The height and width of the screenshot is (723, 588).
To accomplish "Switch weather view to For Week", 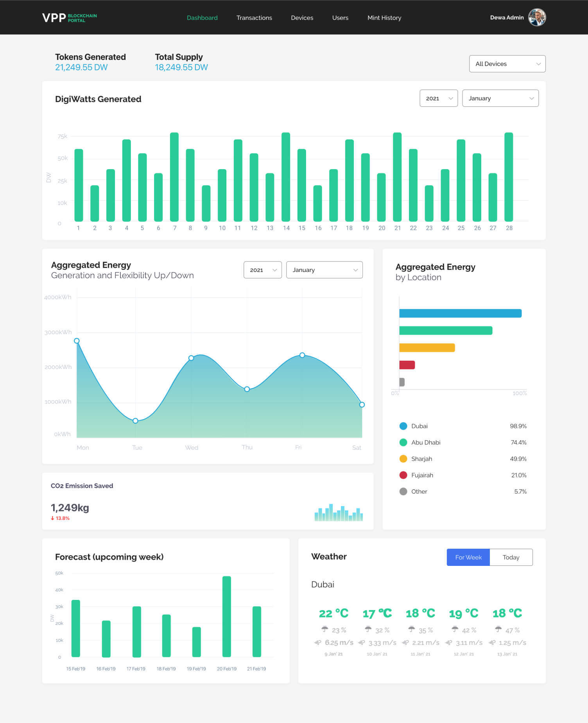I will tap(468, 557).
